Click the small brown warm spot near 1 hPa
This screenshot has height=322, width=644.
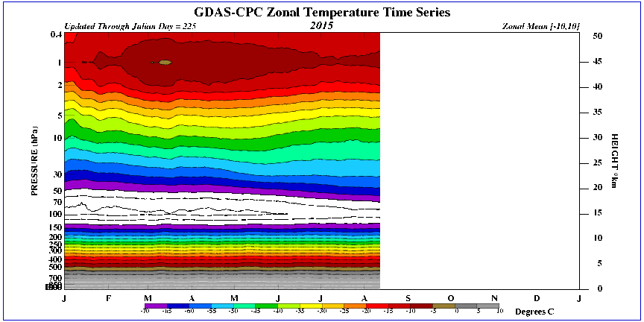165,62
